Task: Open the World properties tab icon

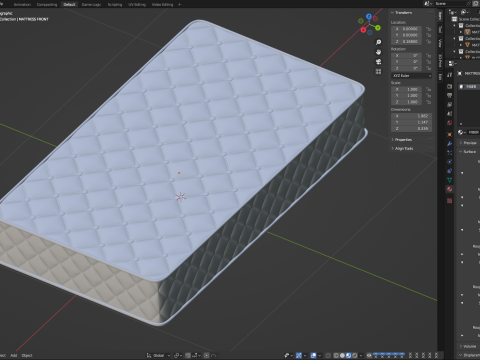Action: coord(450,123)
